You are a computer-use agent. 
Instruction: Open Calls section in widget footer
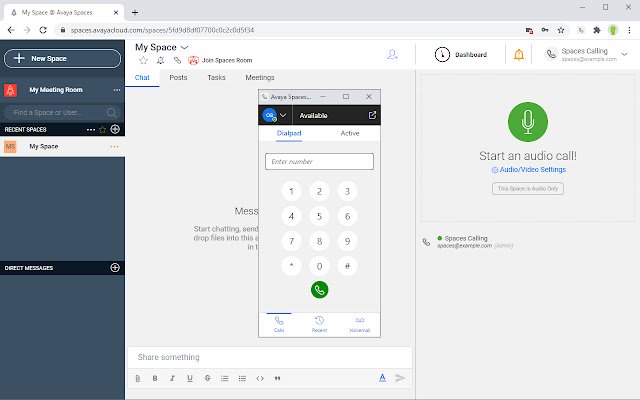click(279, 324)
